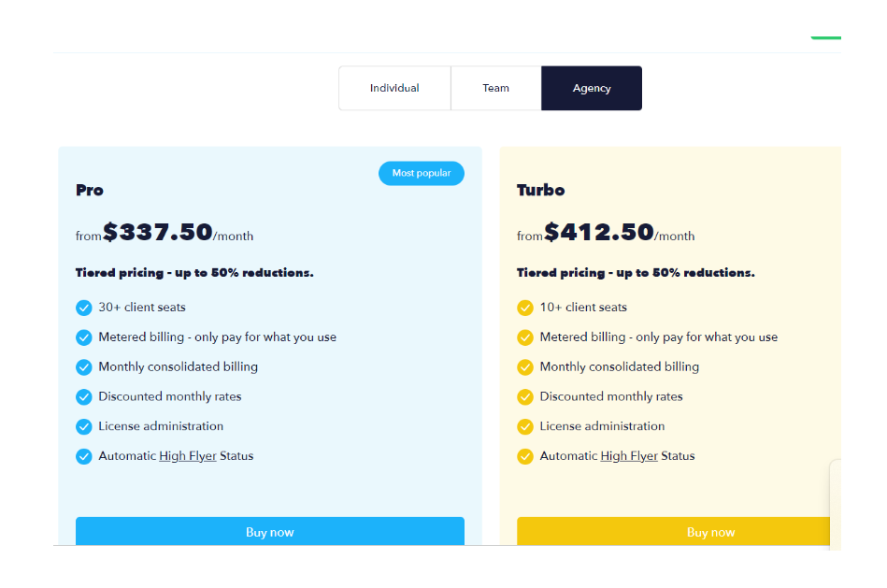Click blue checkmark beside Pro License administration
887x588 pixels.
pos(84,426)
